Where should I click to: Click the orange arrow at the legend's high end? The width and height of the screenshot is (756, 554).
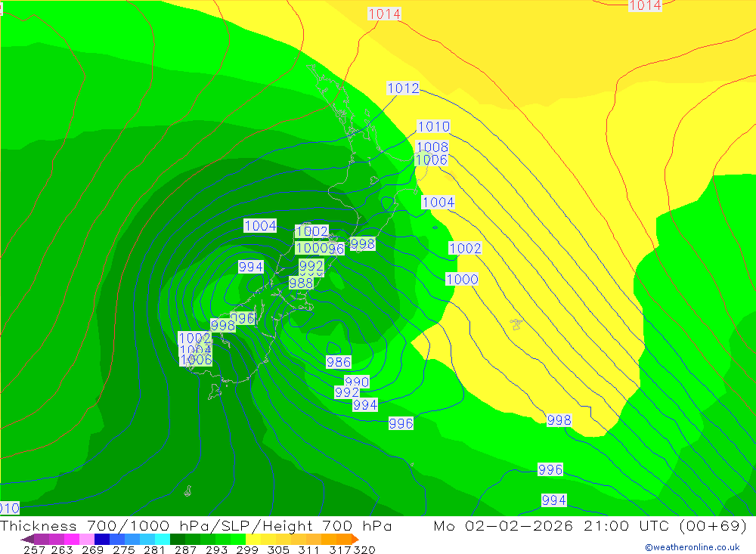(355, 539)
